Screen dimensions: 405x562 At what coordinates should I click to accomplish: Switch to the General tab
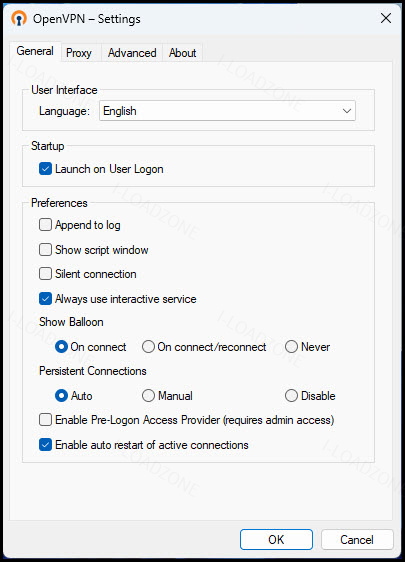coord(35,51)
